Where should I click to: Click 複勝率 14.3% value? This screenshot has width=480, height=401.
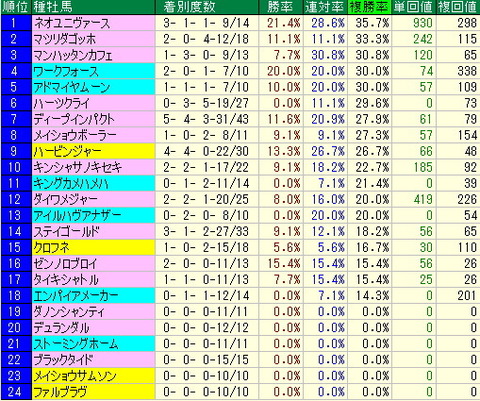pos(372,295)
